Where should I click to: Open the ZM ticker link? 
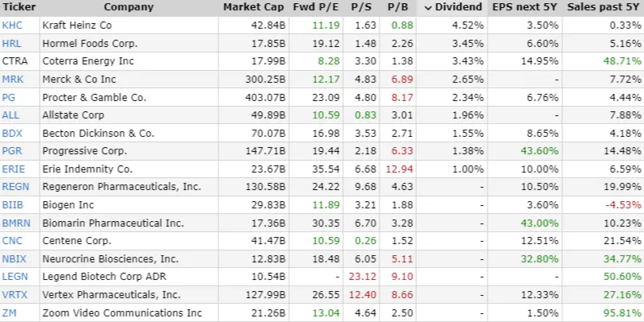pos(10,313)
